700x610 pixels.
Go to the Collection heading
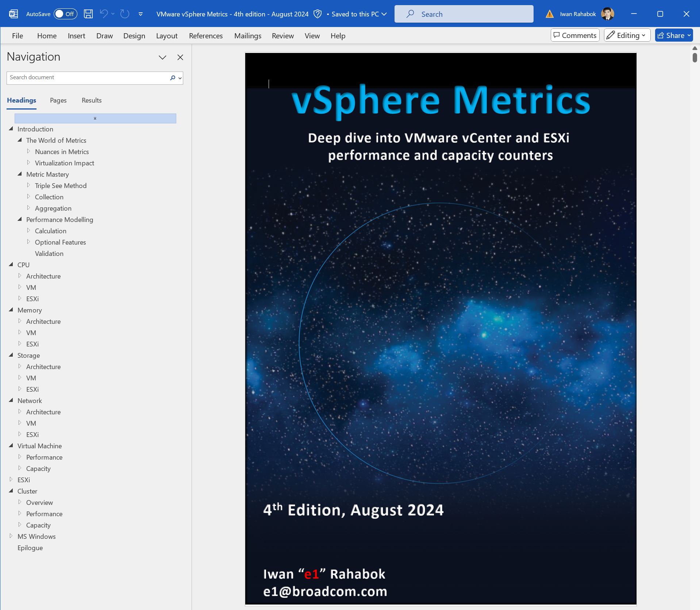[x=49, y=197]
